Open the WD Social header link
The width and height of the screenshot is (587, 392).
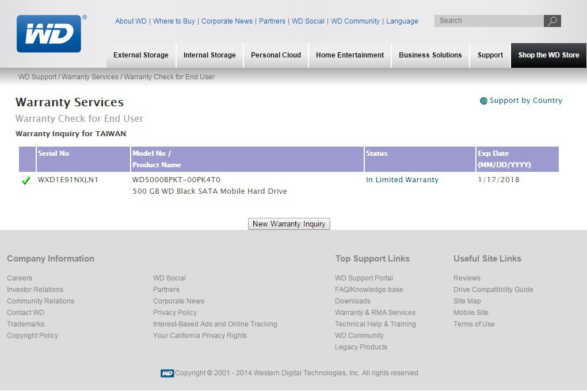tap(308, 21)
